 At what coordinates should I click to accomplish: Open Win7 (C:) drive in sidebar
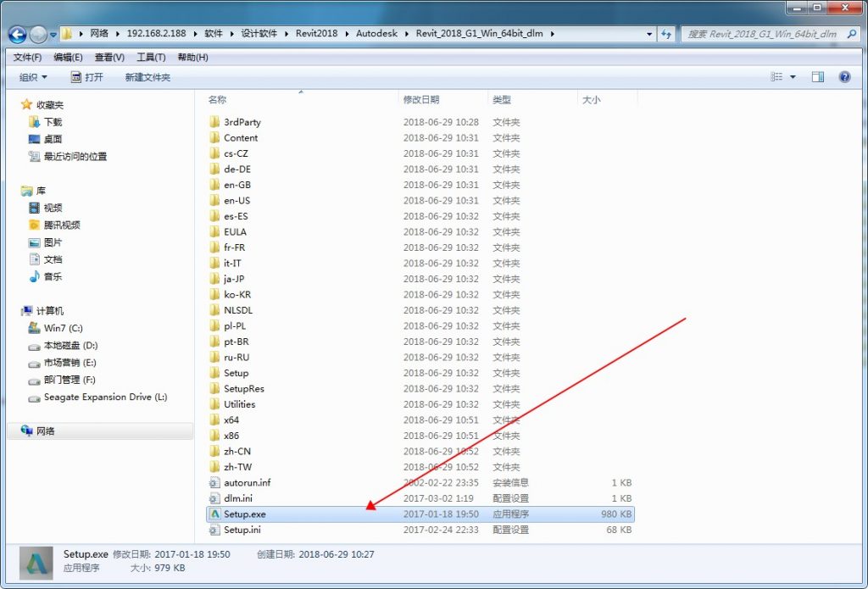(63, 328)
